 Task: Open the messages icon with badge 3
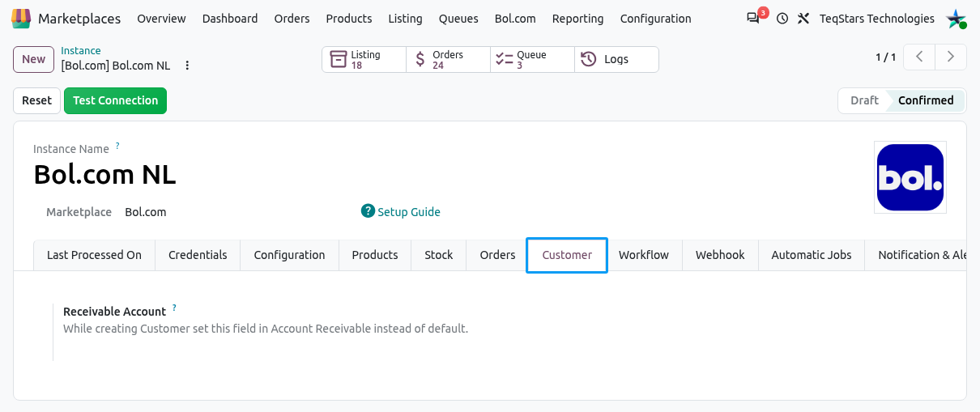tap(753, 18)
